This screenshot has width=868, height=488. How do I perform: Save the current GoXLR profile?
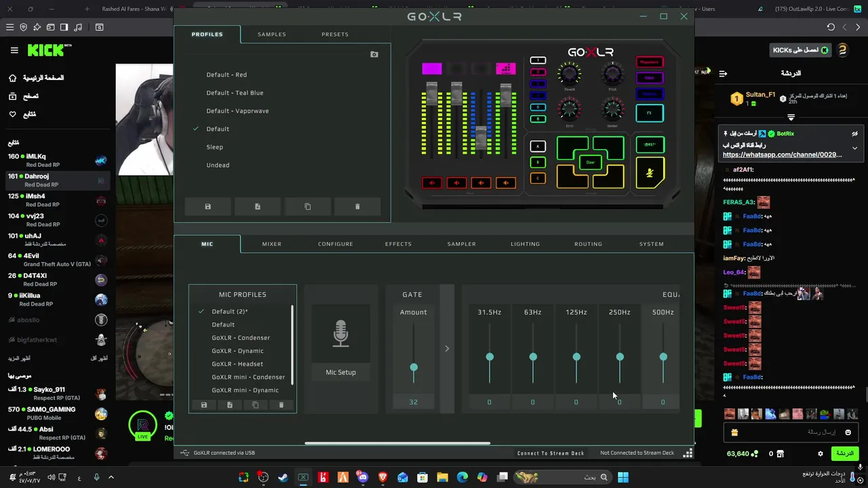coord(208,207)
